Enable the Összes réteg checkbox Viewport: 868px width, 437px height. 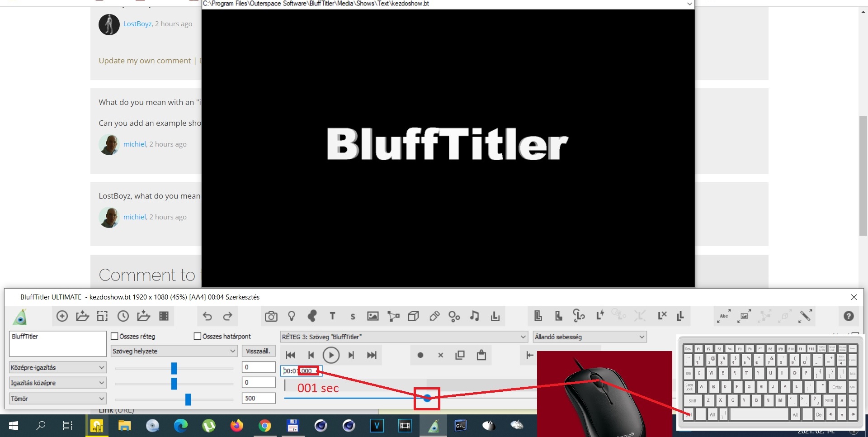coord(114,336)
